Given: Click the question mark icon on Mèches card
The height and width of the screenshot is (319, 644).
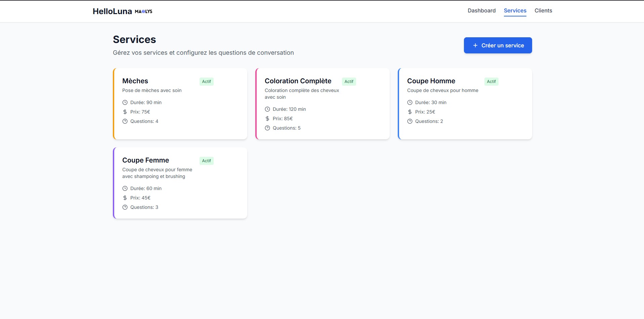Looking at the screenshot, I should [x=125, y=121].
